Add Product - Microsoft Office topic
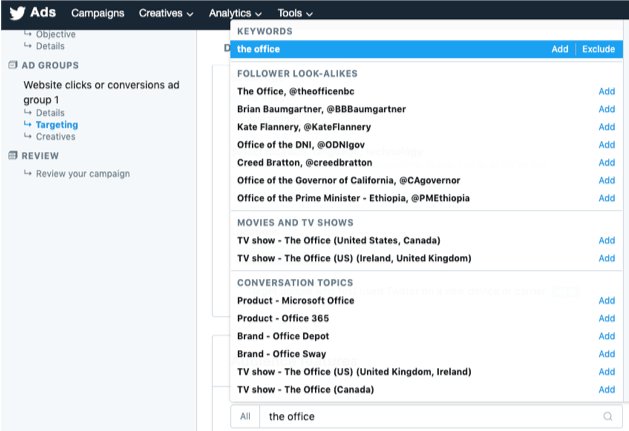 click(607, 301)
